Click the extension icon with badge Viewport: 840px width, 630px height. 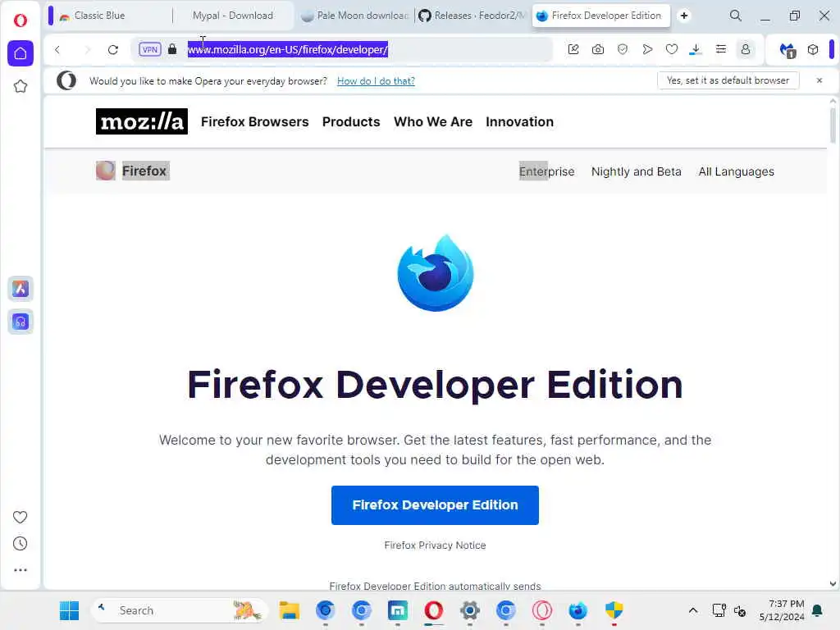pyautogui.click(x=787, y=50)
